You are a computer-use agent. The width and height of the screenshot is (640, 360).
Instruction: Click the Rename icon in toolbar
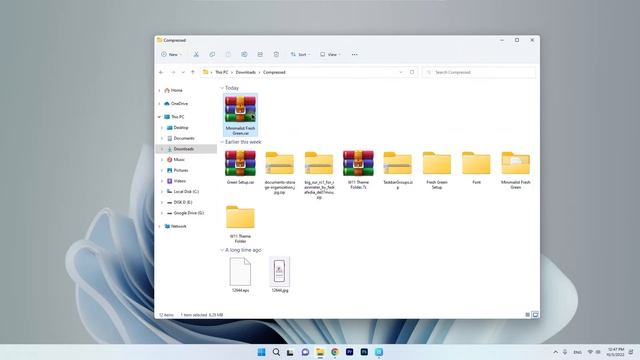[244, 54]
